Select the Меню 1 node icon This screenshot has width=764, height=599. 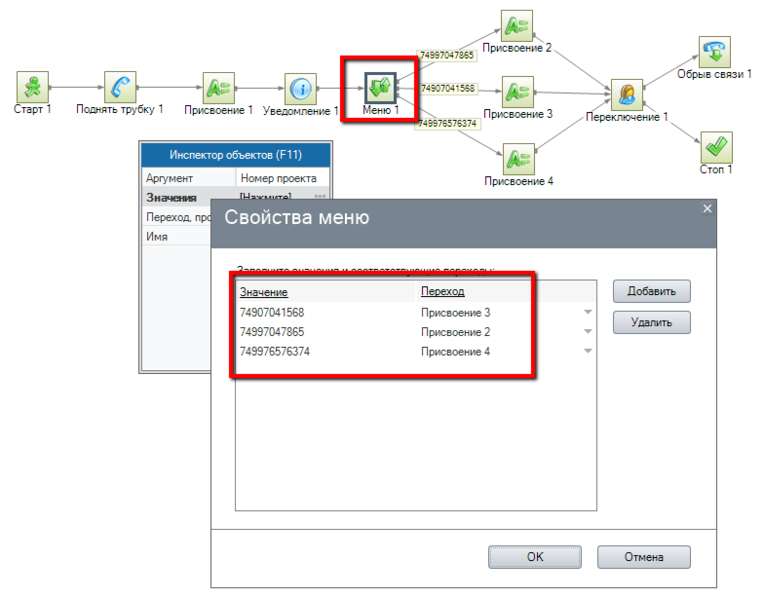(381, 88)
